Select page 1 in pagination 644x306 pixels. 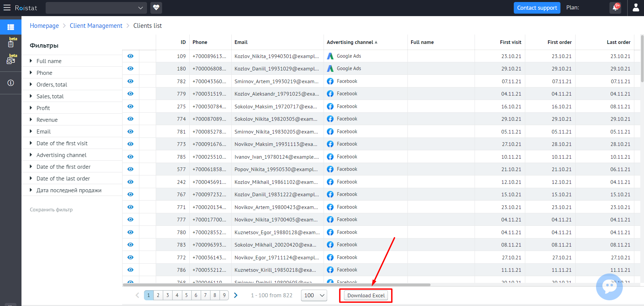click(149, 295)
